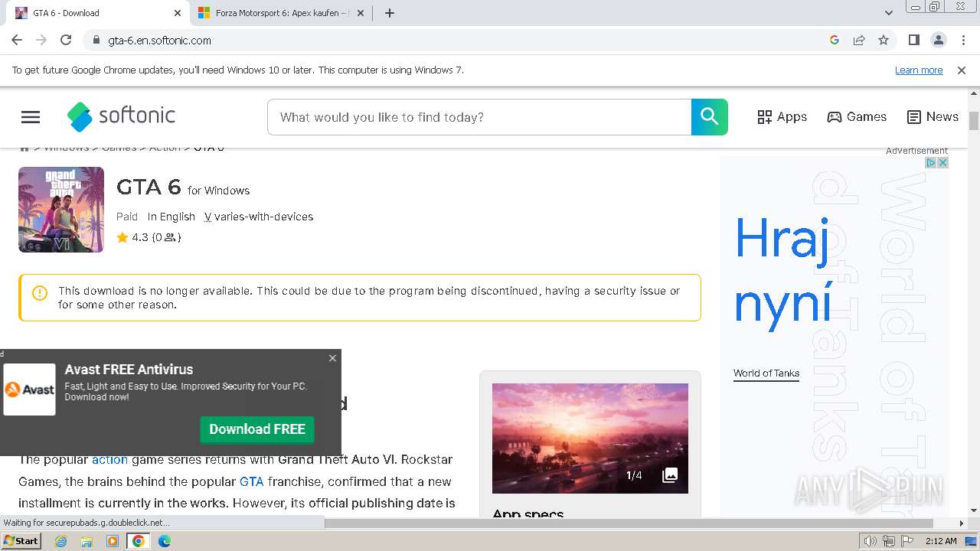Screen dimensions: 980x551
Task: Close the Avast ad popup
Action: click(332, 358)
